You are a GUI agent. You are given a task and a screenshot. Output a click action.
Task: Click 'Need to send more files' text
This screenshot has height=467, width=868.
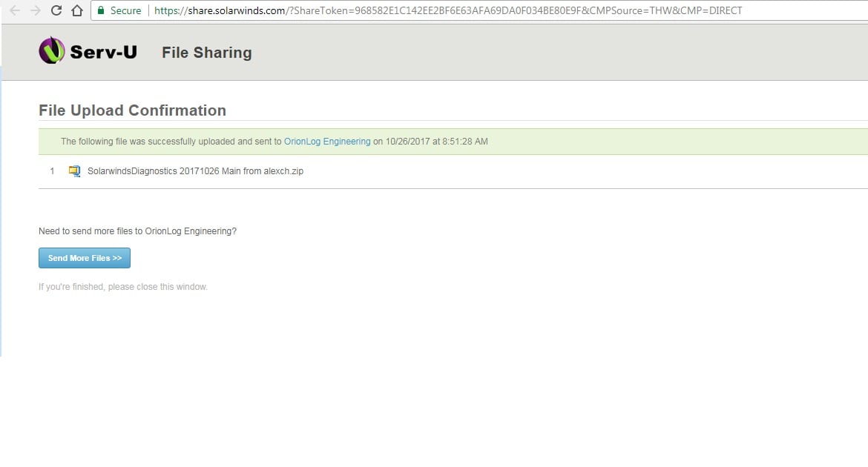pos(137,231)
